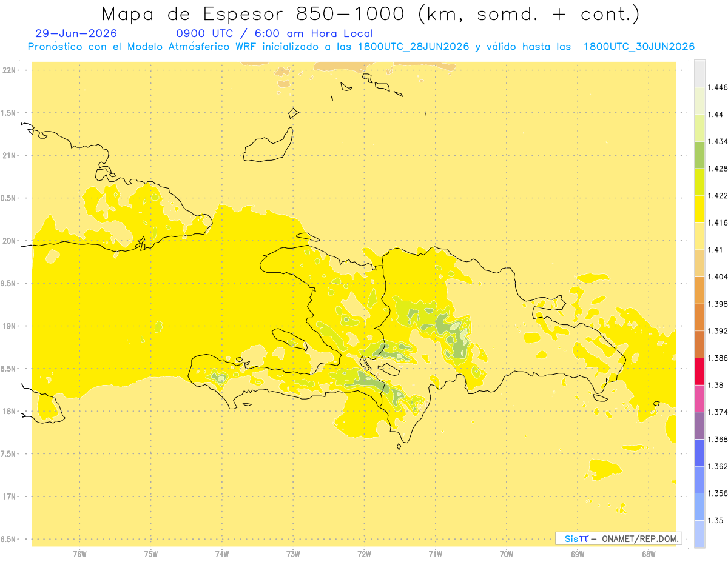Viewport: 728px width, 562px height.
Task: Pick the gray swatch at the colorbar top
Action: 699,74
